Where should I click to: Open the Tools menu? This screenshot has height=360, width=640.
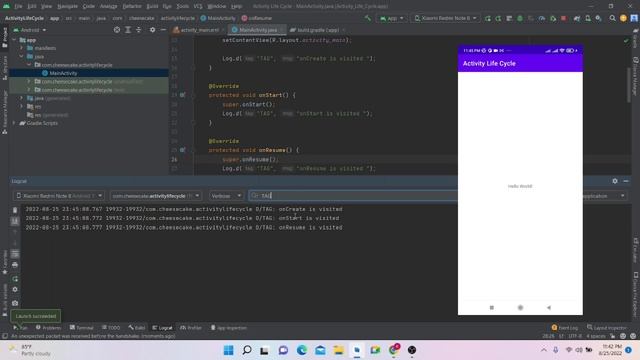click(182, 6)
